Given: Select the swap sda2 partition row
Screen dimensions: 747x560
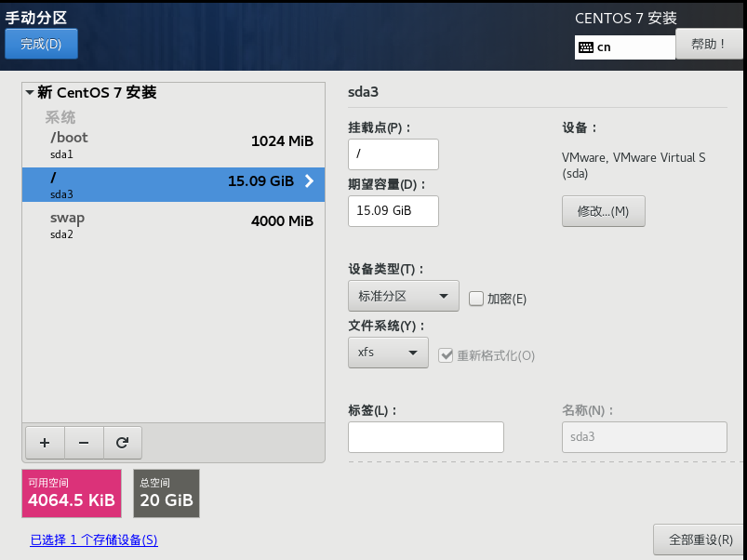Looking at the screenshot, I should [173, 225].
